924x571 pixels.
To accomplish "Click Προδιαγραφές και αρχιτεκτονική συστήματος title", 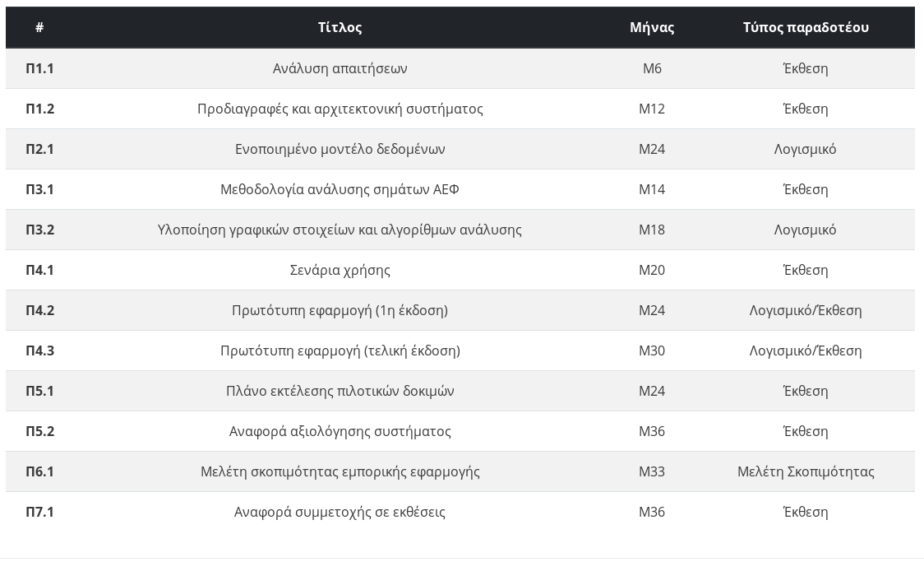I will [x=340, y=109].
